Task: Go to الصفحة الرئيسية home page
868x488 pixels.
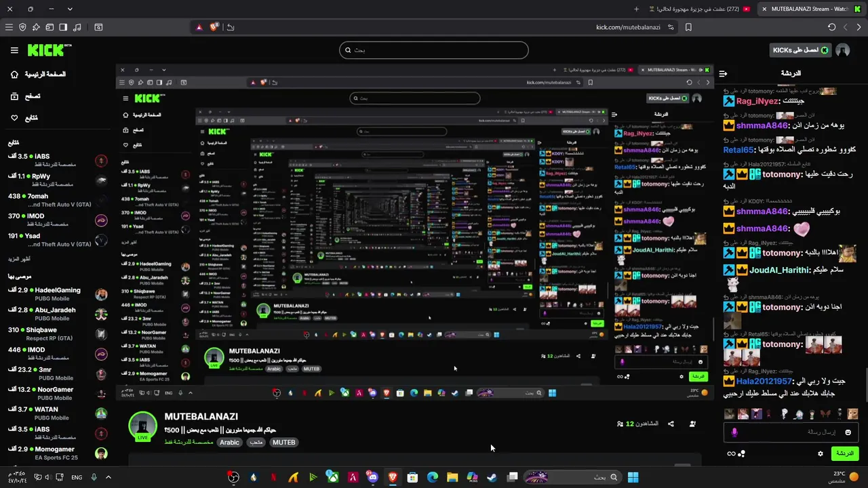Action: click(39, 74)
